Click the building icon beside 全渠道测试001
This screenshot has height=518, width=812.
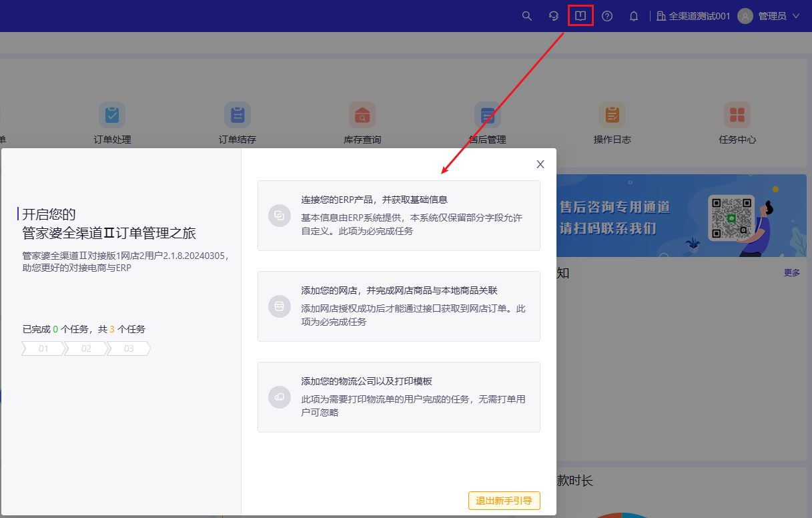pyautogui.click(x=661, y=16)
